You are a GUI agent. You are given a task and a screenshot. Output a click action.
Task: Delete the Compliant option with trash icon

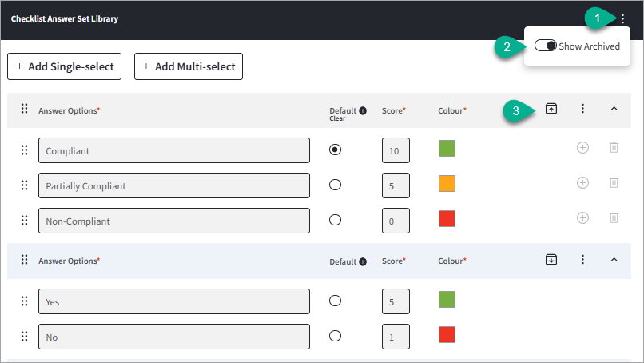pyautogui.click(x=614, y=148)
